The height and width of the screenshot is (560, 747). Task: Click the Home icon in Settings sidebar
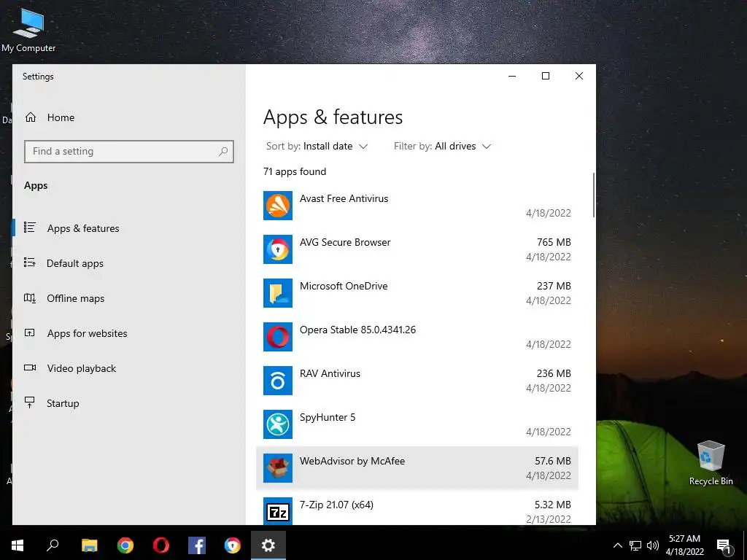31,117
